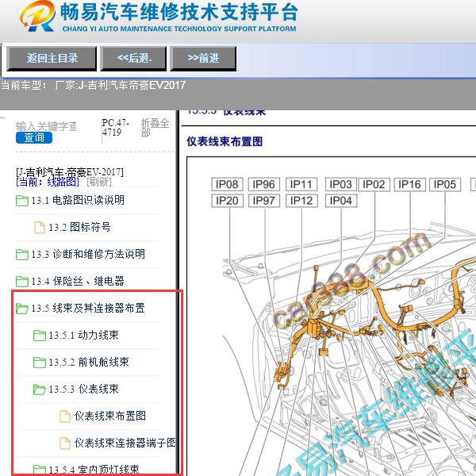
Task: Click connector label IP12 in diagram
Action: (301, 201)
